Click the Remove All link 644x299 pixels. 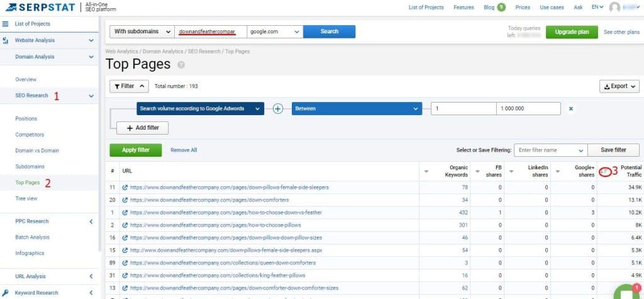tap(184, 150)
